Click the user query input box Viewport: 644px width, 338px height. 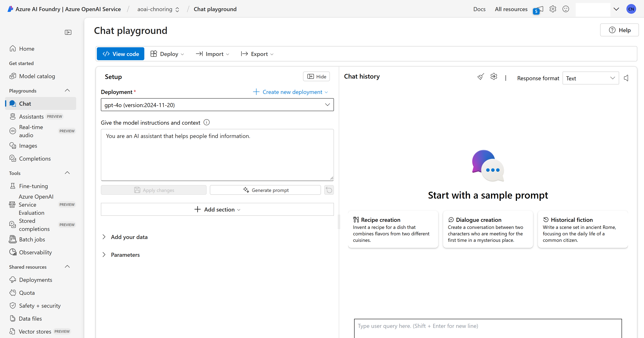[488, 328]
